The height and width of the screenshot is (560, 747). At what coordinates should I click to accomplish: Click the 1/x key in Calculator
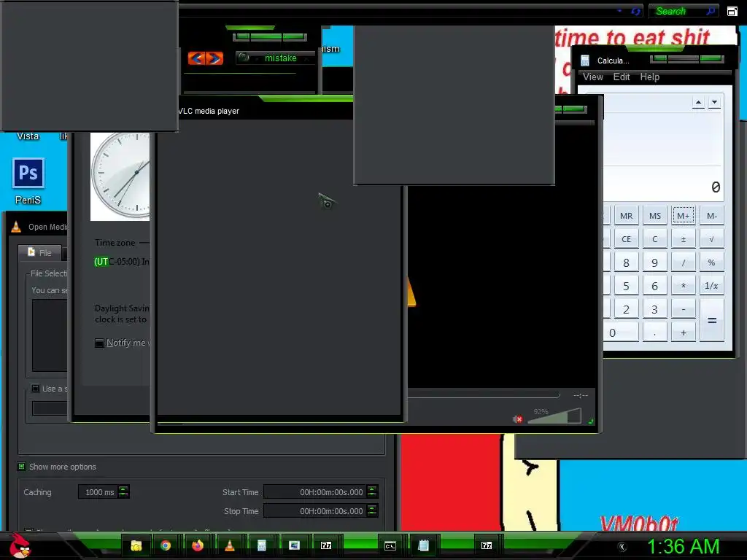712,286
